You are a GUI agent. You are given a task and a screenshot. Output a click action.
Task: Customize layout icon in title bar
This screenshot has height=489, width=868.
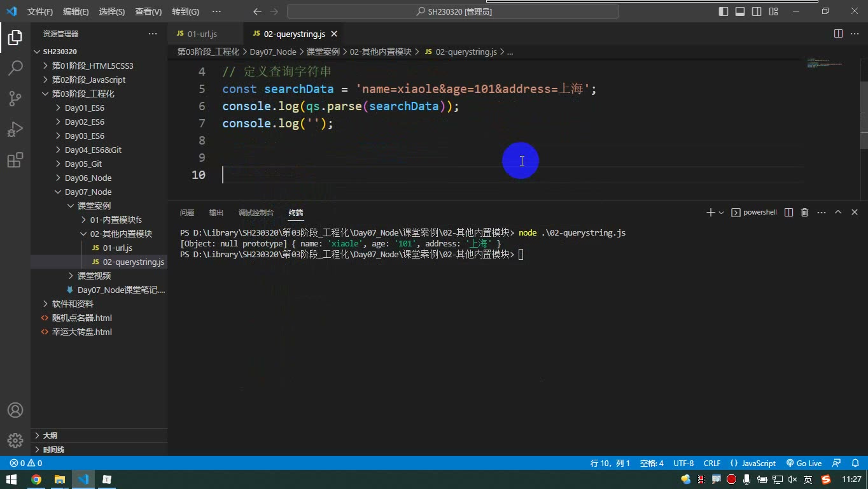pyautogui.click(x=773, y=11)
